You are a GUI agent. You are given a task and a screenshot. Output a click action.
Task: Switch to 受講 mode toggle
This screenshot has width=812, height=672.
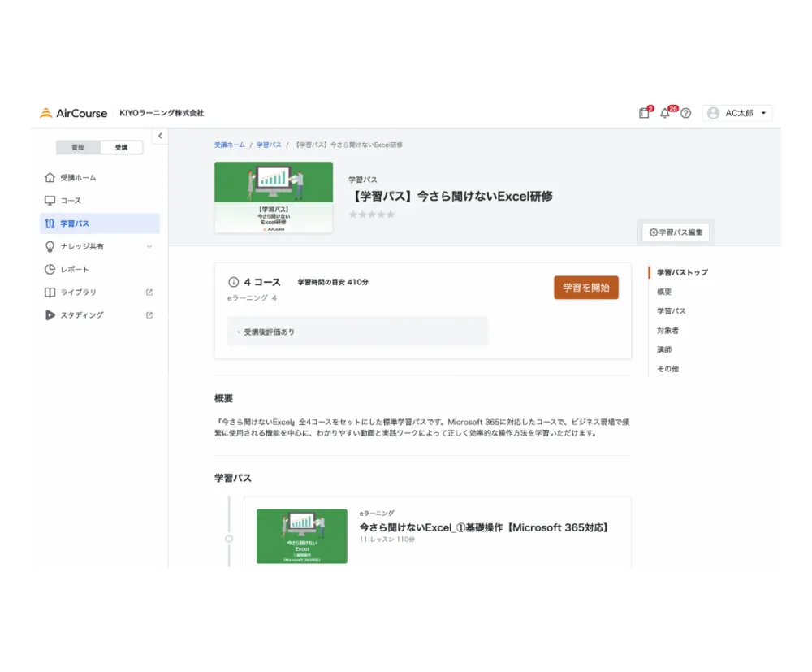click(121, 147)
